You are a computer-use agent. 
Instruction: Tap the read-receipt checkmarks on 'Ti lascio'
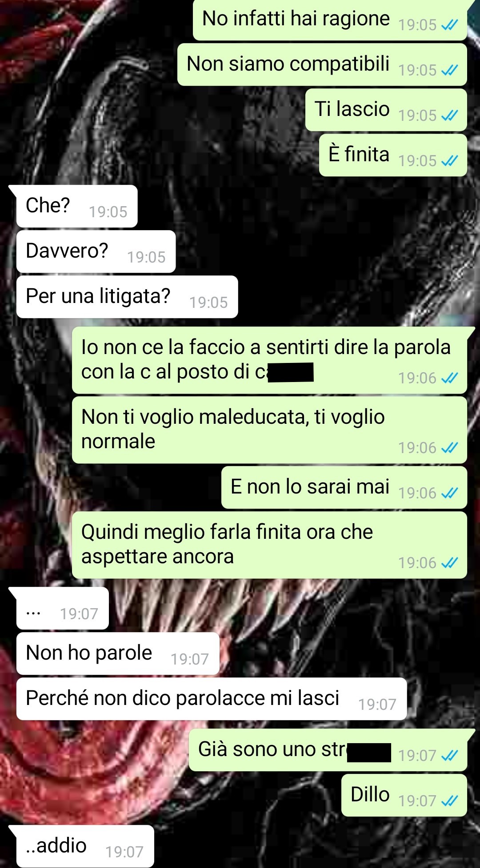pos(449,115)
